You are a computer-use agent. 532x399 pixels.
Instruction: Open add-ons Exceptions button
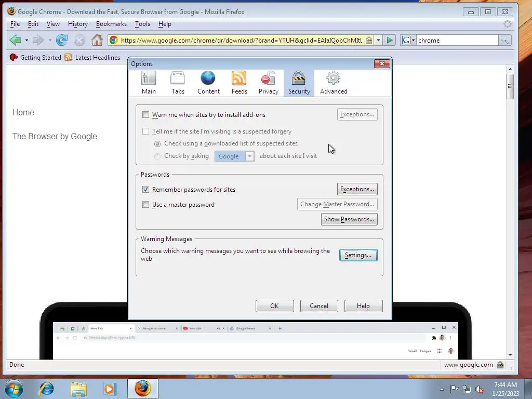coord(357,114)
